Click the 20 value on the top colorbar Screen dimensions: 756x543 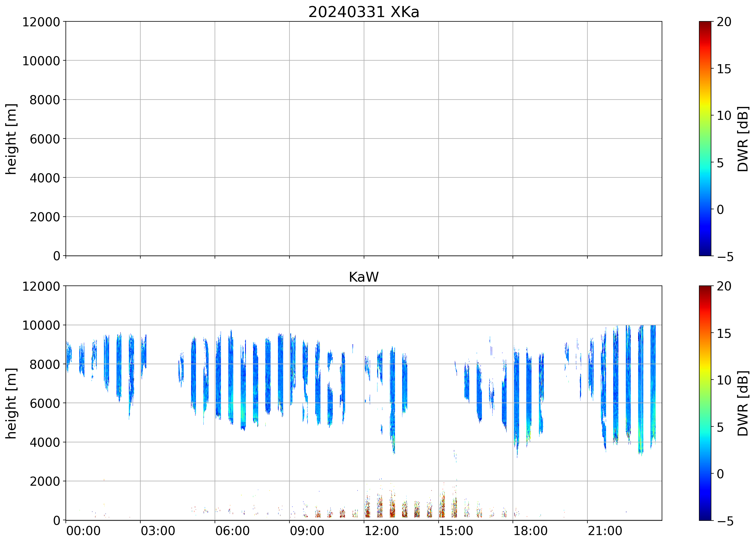[x=724, y=22]
